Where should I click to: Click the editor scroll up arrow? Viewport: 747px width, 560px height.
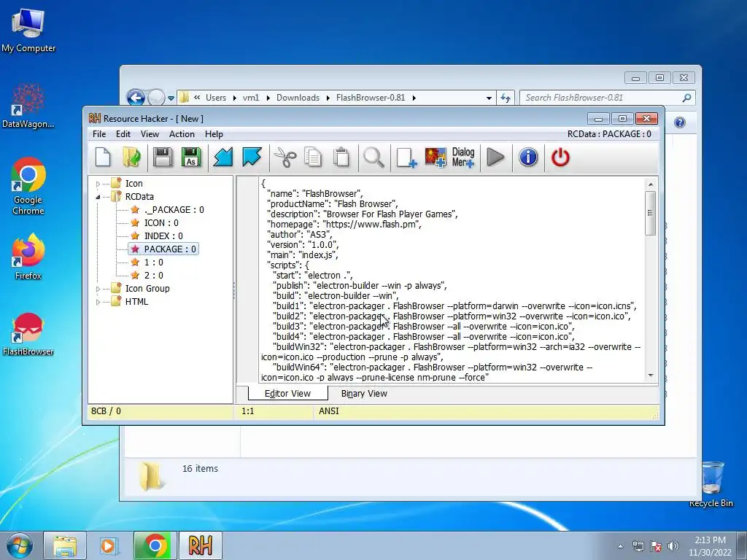650,184
